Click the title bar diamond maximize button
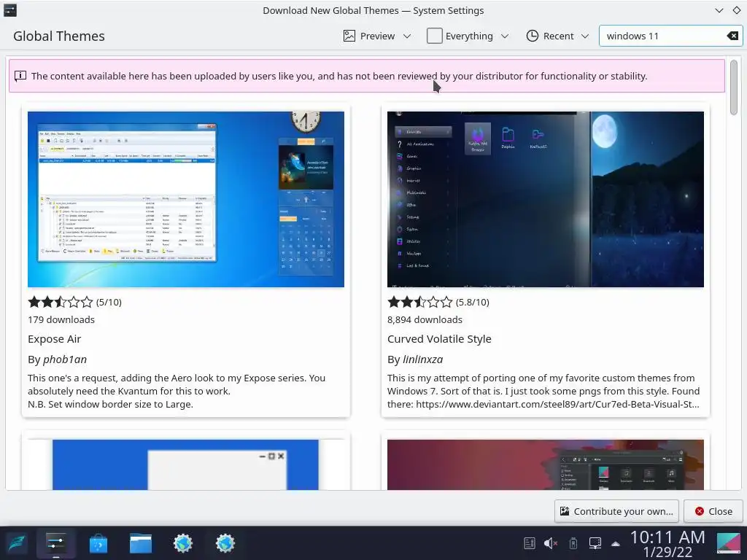Viewport: 747px width, 560px height. click(737, 10)
